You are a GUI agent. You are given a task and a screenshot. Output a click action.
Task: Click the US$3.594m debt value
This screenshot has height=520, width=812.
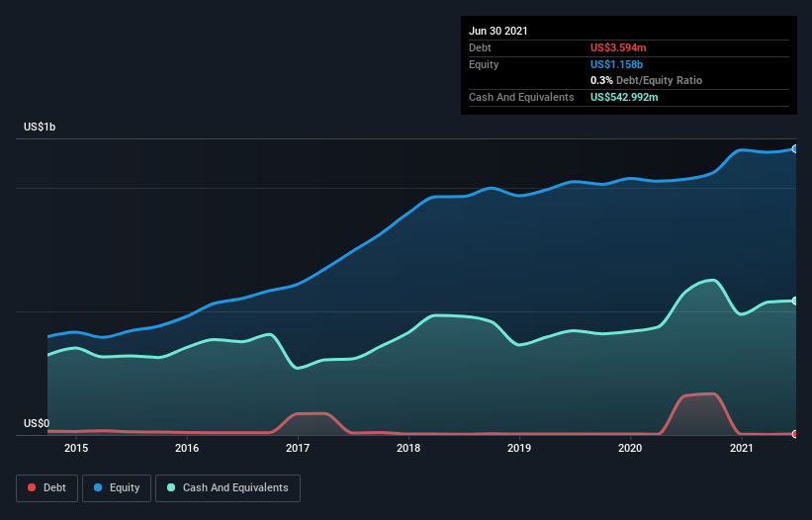[x=618, y=47]
